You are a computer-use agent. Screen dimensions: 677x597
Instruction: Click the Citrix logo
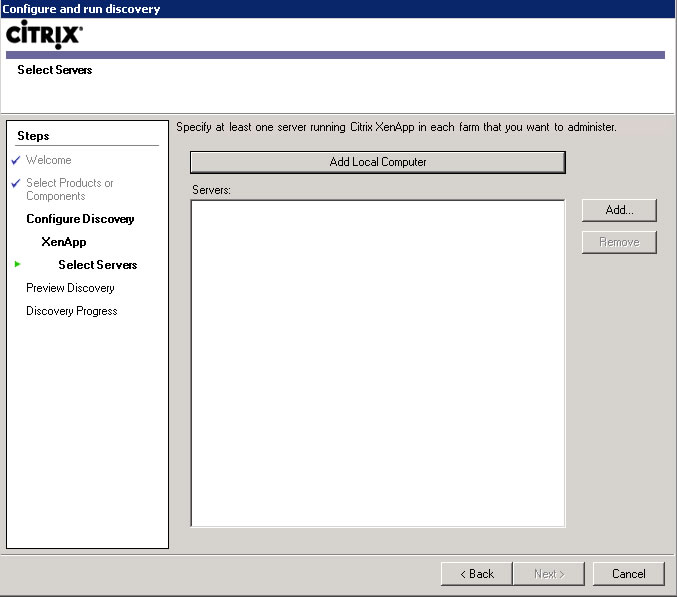pos(44,35)
